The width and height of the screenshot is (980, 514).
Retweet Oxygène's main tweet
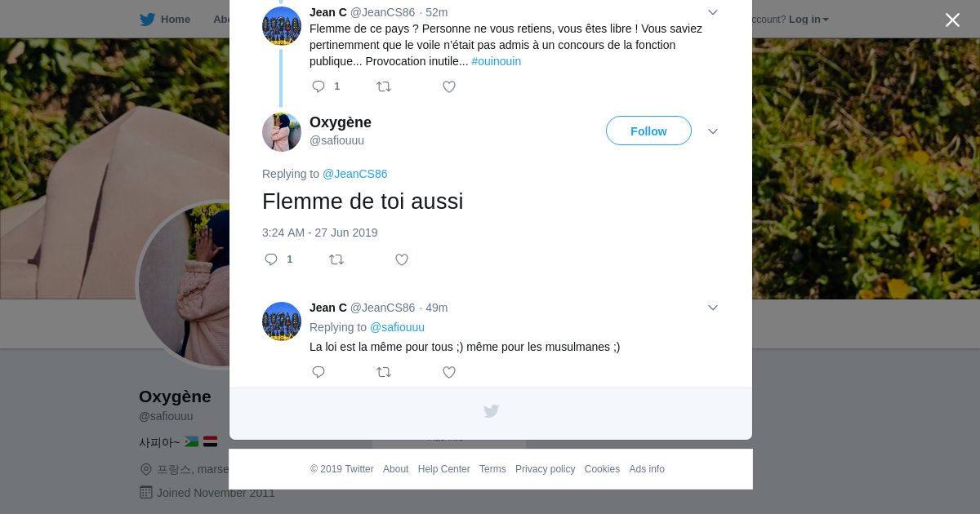pyautogui.click(x=336, y=259)
